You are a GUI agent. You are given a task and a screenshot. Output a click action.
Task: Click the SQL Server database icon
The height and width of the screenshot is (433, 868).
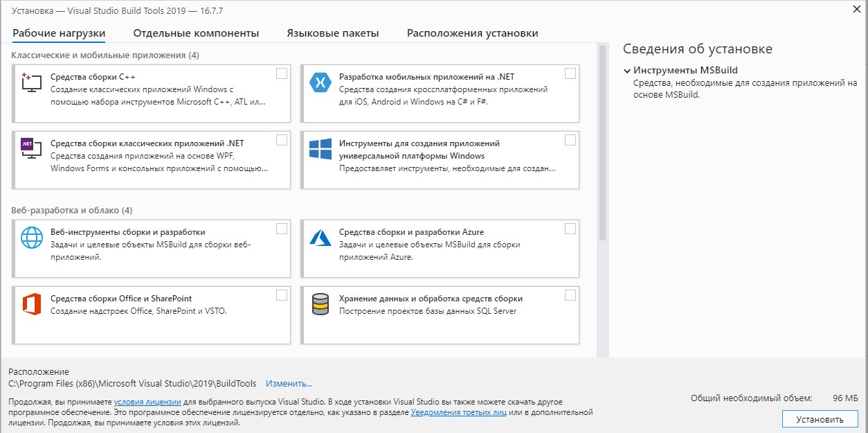(320, 304)
